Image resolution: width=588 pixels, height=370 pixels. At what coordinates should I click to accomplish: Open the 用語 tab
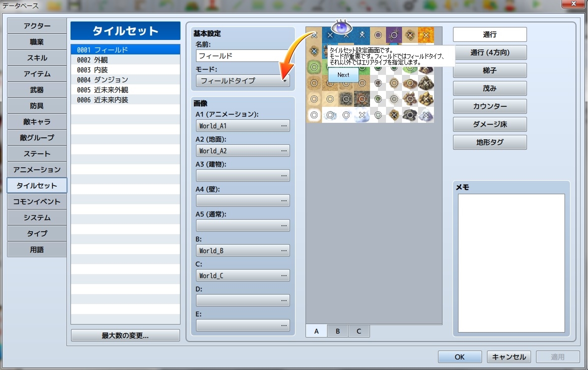[x=37, y=250]
